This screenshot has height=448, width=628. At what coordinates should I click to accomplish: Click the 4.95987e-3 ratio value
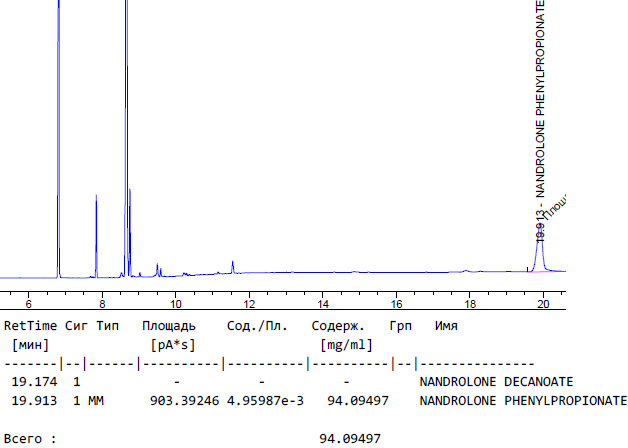(x=261, y=401)
